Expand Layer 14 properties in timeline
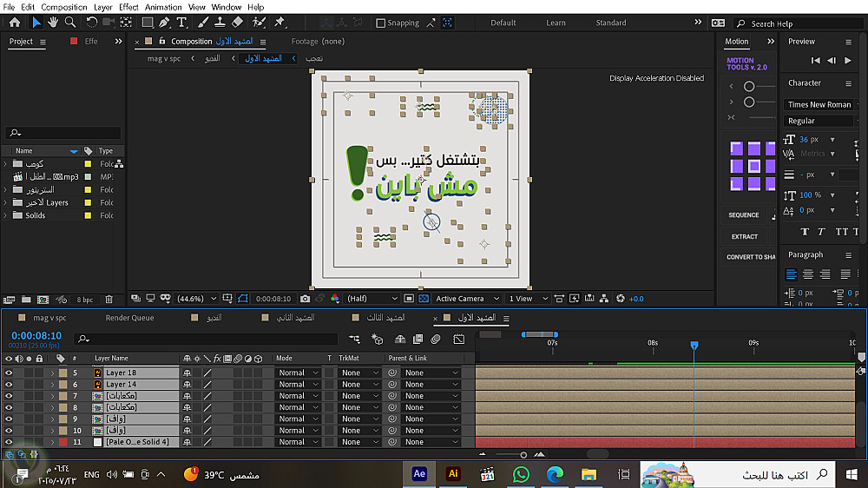Image resolution: width=868 pixels, height=488 pixels. click(x=52, y=384)
